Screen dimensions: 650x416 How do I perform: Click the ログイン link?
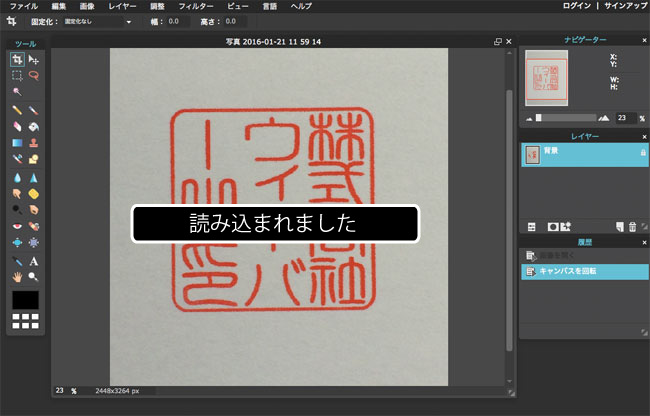point(577,6)
